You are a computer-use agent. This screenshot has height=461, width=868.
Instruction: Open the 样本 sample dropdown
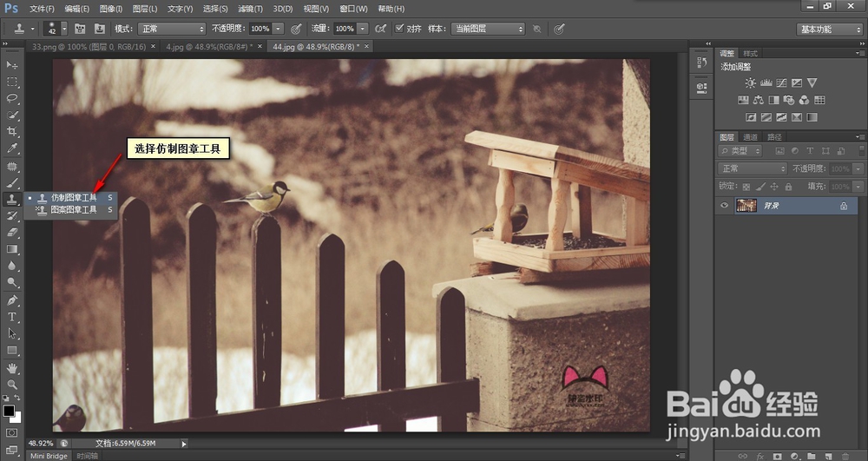(488, 29)
